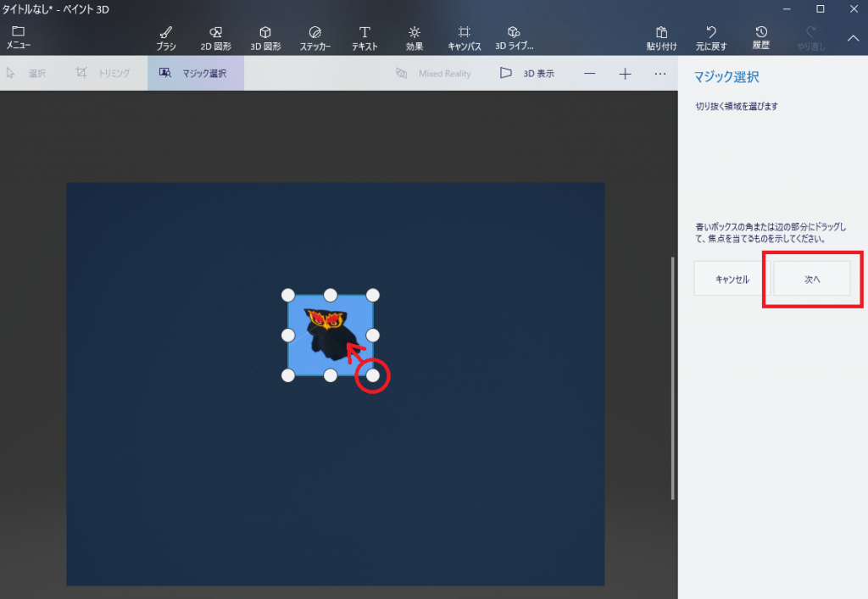This screenshot has height=599, width=868.
Task: Open the Effects (効果) panel
Action: coord(414,37)
